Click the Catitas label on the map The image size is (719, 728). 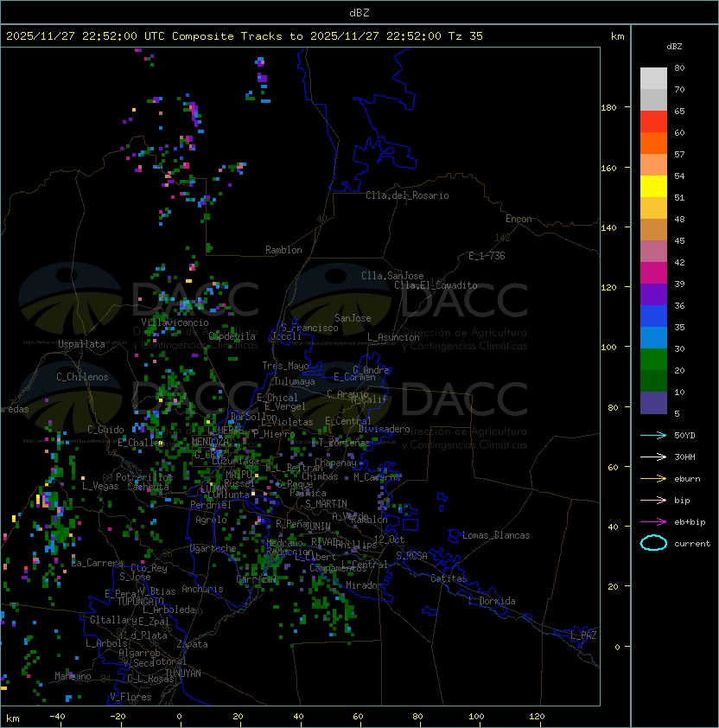click(x=448, y=578)
